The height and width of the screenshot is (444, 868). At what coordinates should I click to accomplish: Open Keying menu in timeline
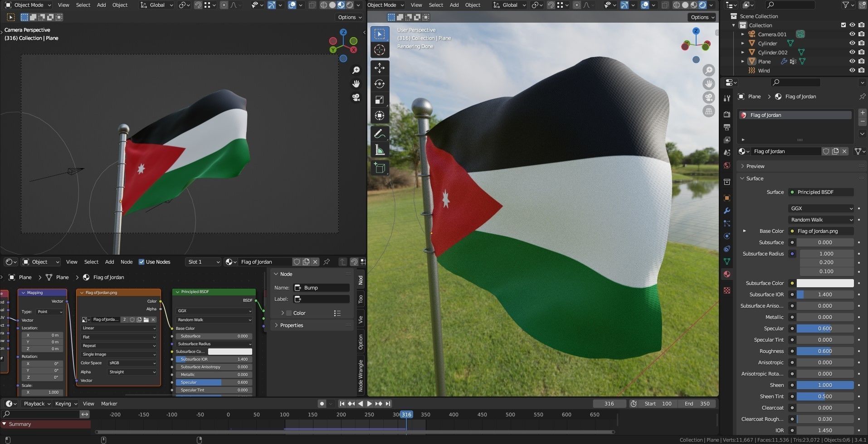(66, 404)
